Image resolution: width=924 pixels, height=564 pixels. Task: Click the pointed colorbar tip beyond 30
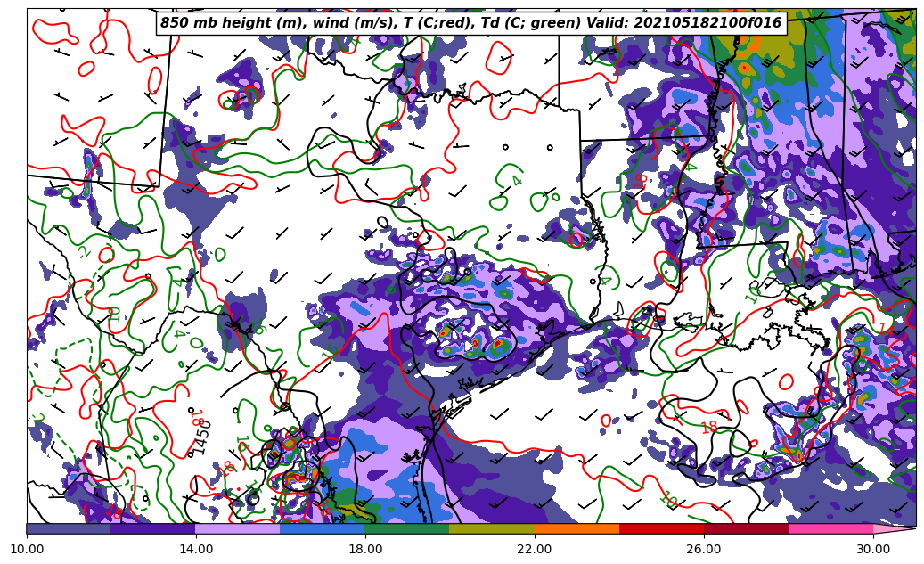893,528
